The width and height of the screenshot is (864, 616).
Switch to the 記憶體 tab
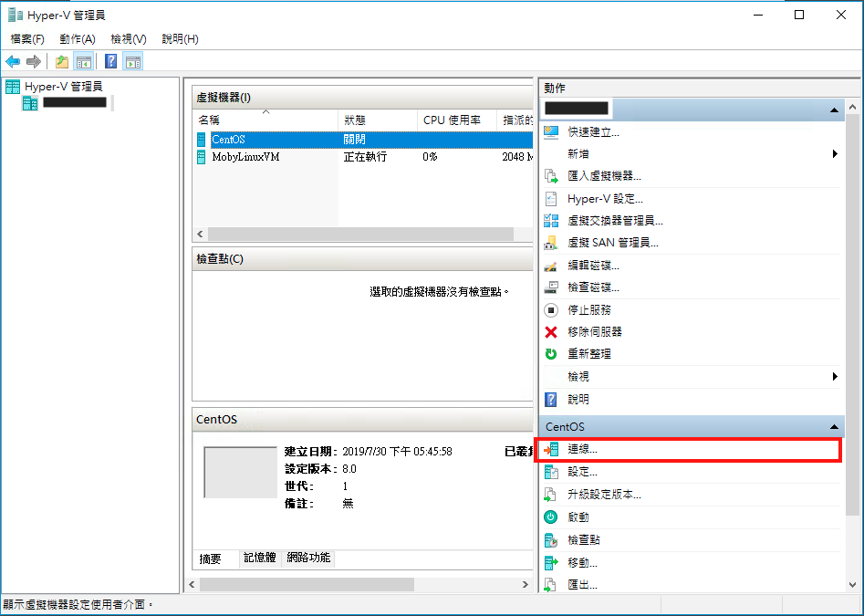(260, 559)
